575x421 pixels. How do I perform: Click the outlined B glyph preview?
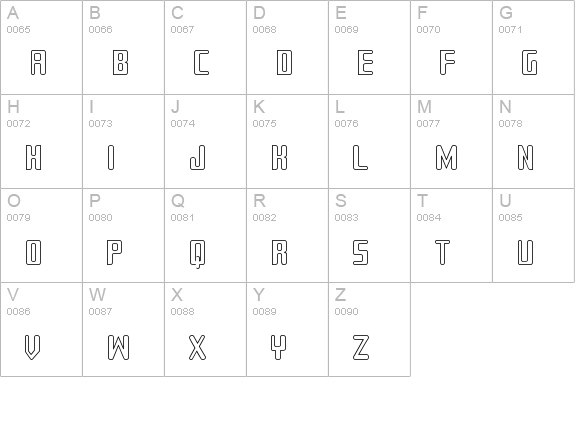tap(120, 63)
